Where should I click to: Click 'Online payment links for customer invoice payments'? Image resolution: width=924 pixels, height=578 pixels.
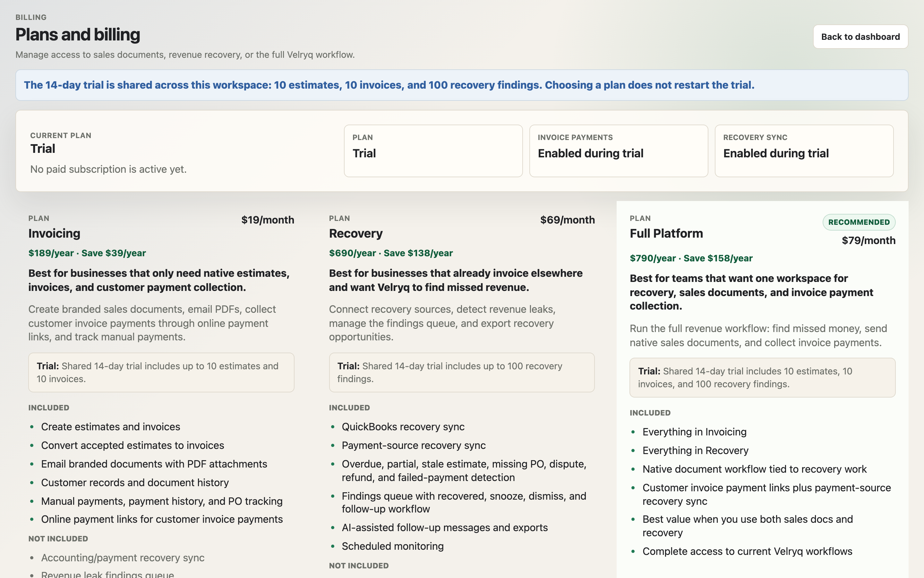(x=162, y=519)
